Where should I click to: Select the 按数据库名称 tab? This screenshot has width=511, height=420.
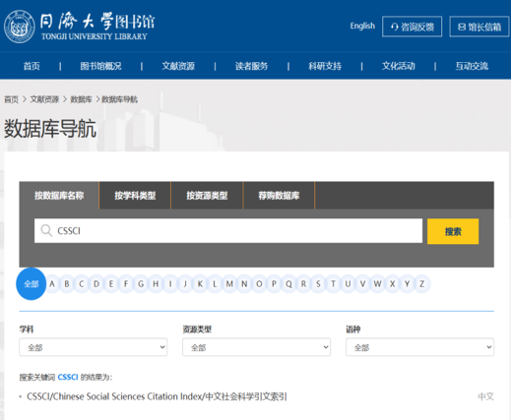point(59,196)
